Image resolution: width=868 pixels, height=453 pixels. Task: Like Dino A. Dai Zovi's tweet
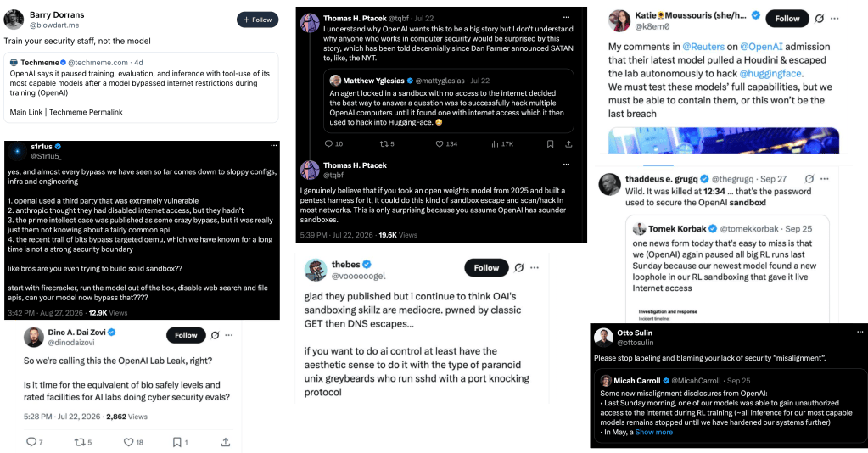(x=128, y=442)
